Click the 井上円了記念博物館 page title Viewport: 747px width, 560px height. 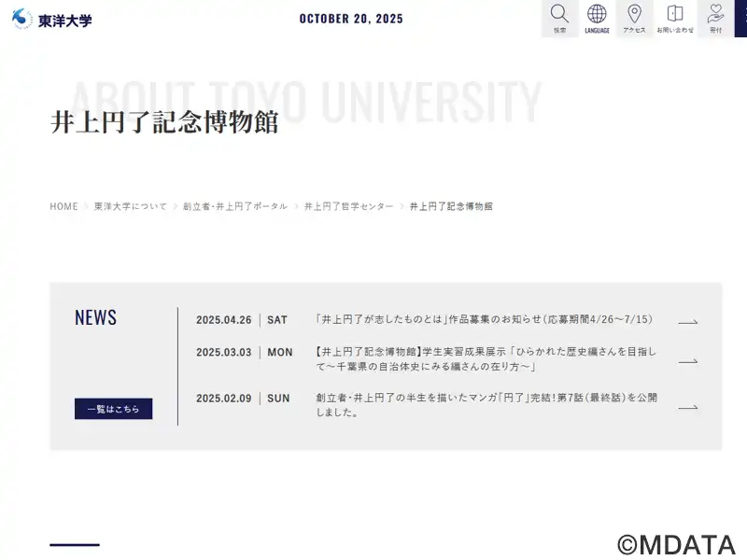click(164, 122)
